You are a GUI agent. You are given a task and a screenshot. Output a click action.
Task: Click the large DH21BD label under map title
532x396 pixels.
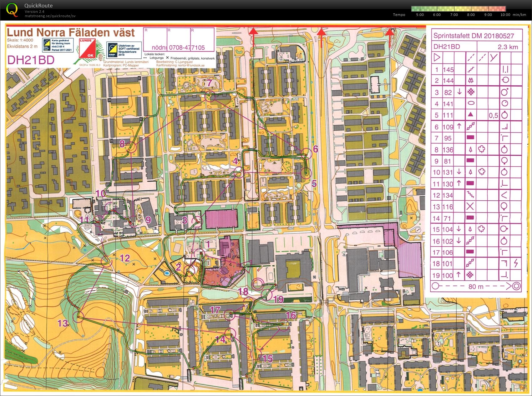tap(31, 60)
